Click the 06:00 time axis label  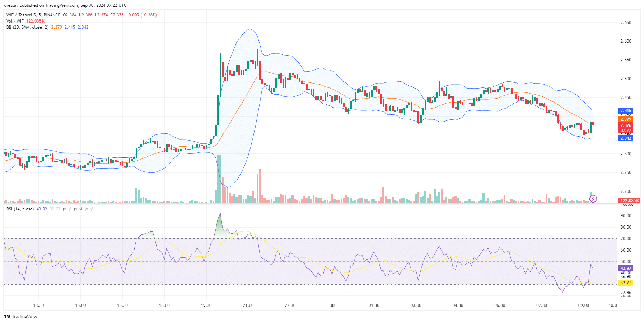[500, 305]
